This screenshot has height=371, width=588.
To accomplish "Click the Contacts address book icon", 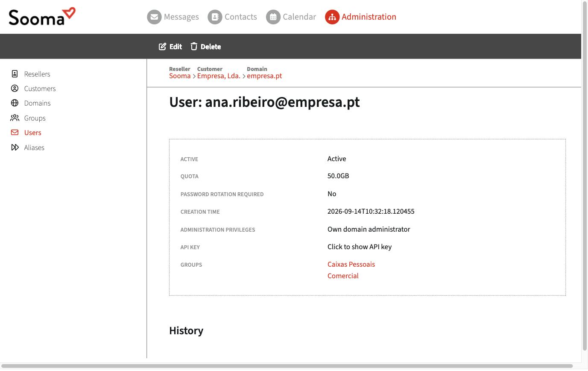I will (215, 17).
